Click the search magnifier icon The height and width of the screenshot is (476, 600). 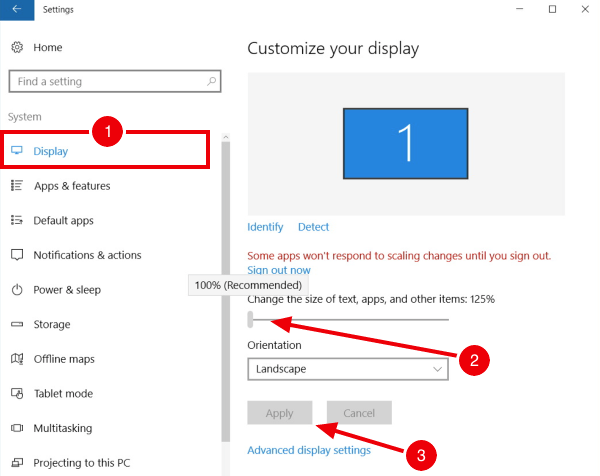[211, 81]
